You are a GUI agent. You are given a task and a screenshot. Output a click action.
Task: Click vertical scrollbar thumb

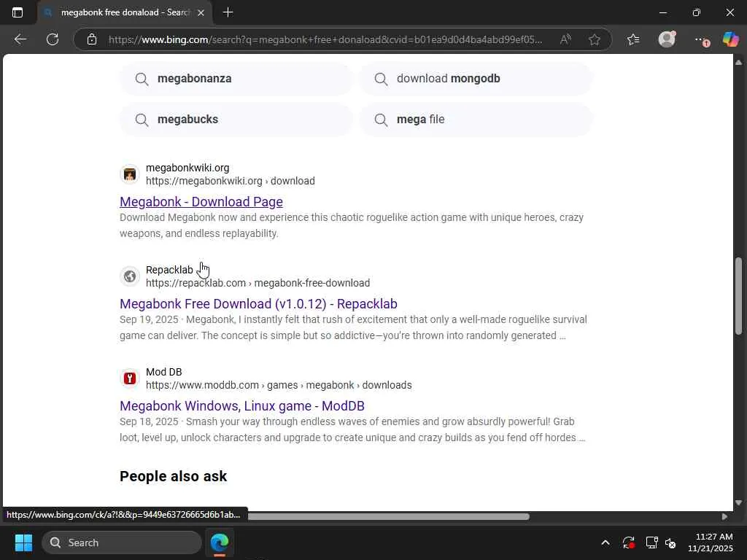pos(738,296)
